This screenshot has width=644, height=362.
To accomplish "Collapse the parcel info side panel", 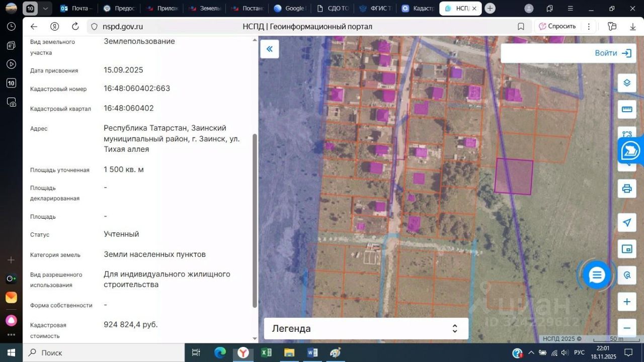I will (x=270, y=49).
